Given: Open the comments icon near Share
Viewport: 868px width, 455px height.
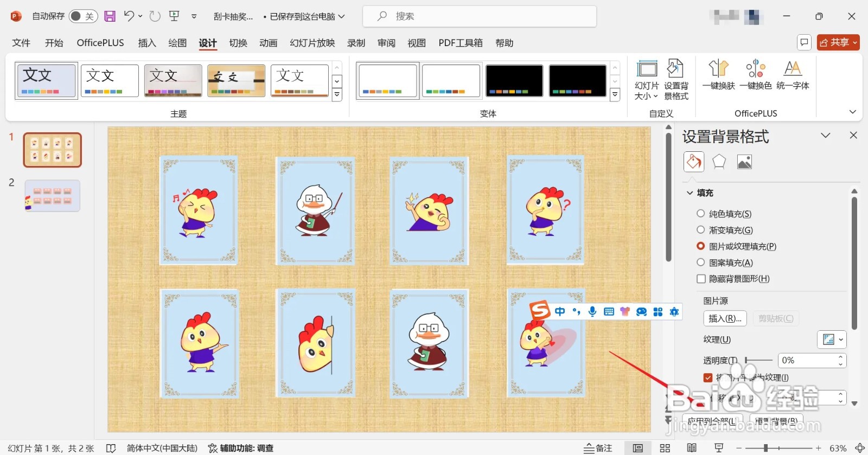Looking at the screenshot, I should click(804, 42).
